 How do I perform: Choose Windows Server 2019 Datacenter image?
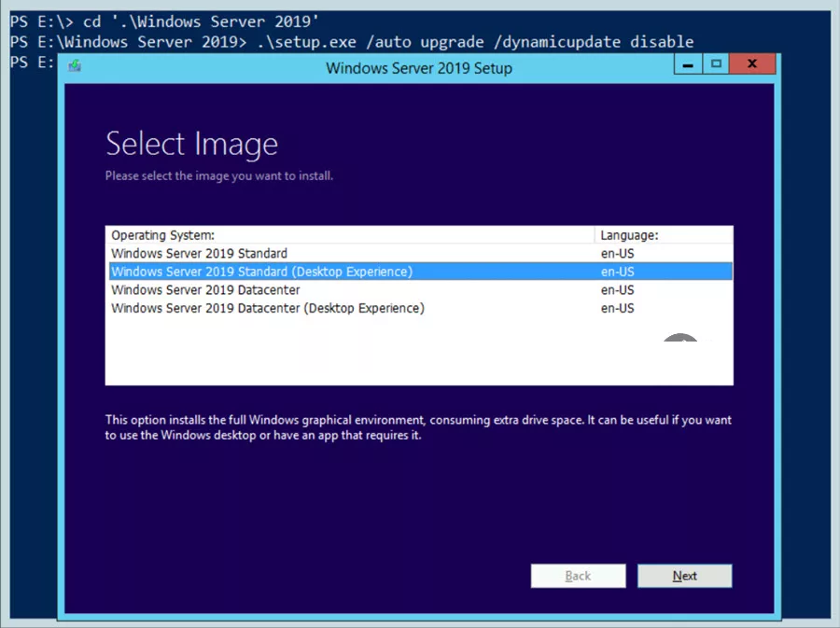coord(419,289)
